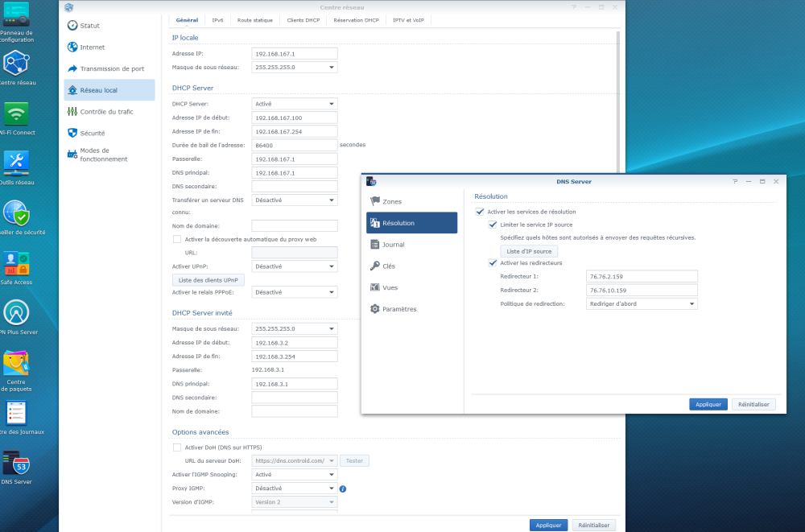
Task: Expand the DHCP Server Activé dropdown
Action: (294, 104)
